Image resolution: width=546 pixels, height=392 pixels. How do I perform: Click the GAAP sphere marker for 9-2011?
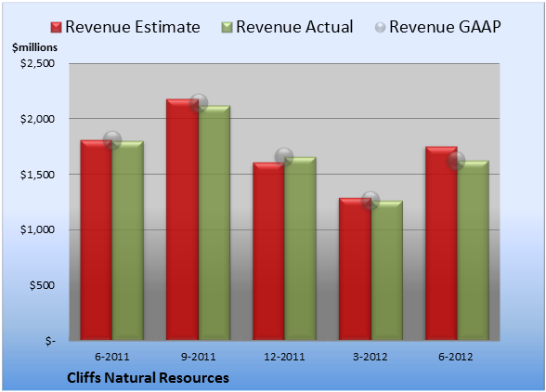click(x=199, y=103)
